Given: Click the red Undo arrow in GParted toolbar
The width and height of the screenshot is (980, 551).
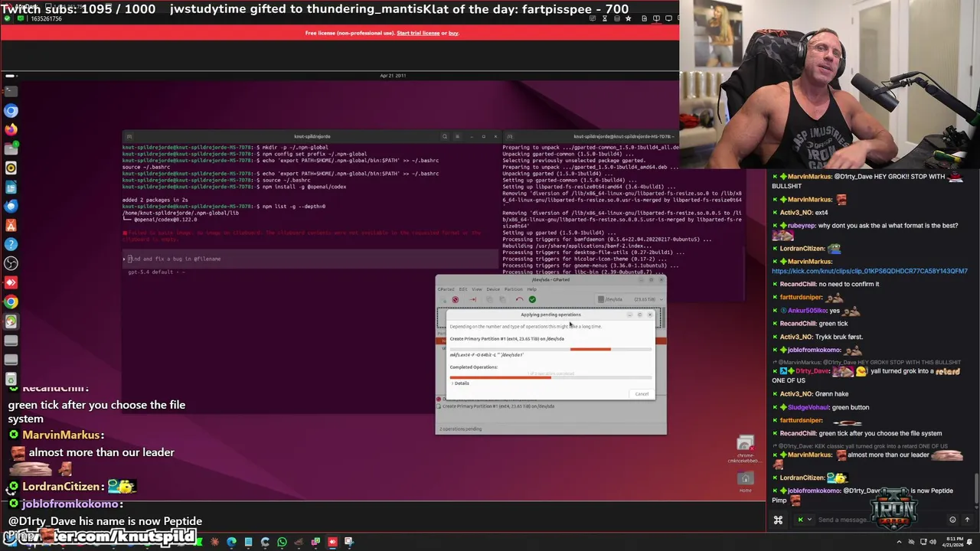Looking at the screenshot, I should [x=519, y=299].
